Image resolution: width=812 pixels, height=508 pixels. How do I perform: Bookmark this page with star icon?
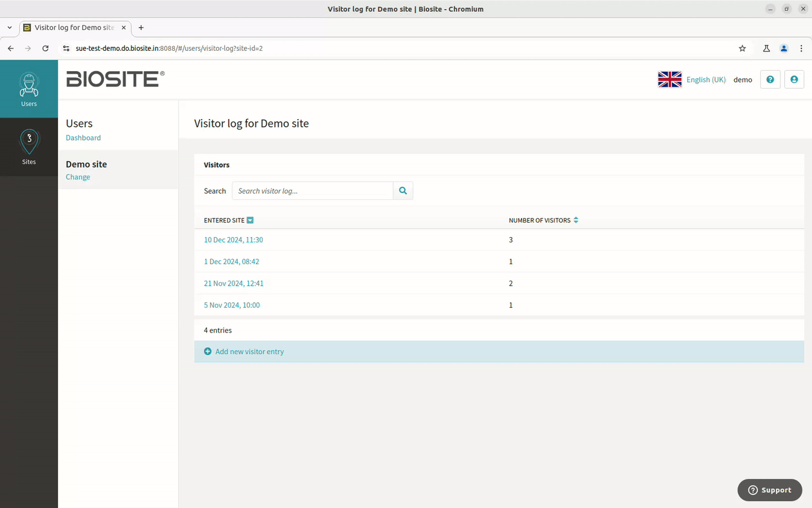(x=743, y=49)
